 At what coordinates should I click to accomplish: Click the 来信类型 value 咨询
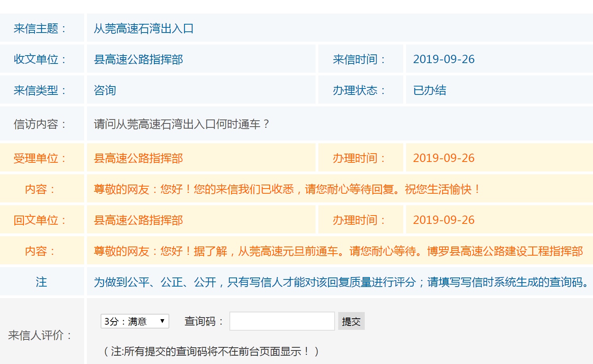105,91
